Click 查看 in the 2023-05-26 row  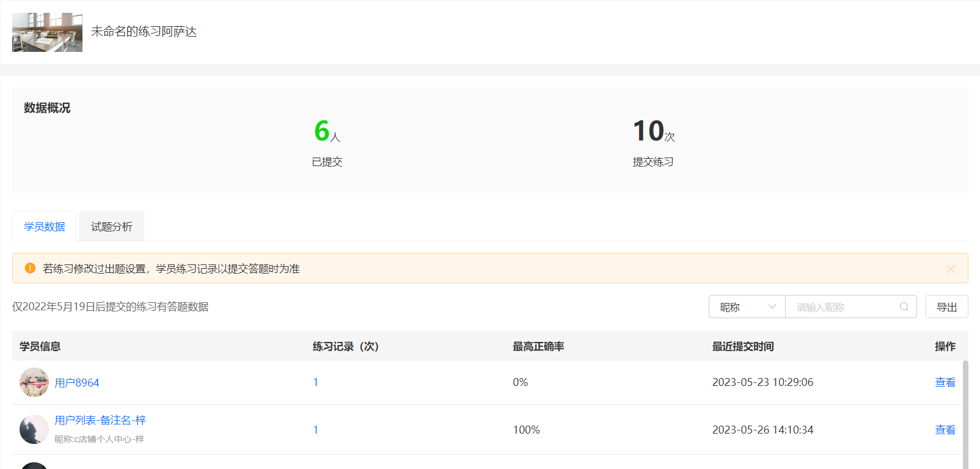coord(945,430)
